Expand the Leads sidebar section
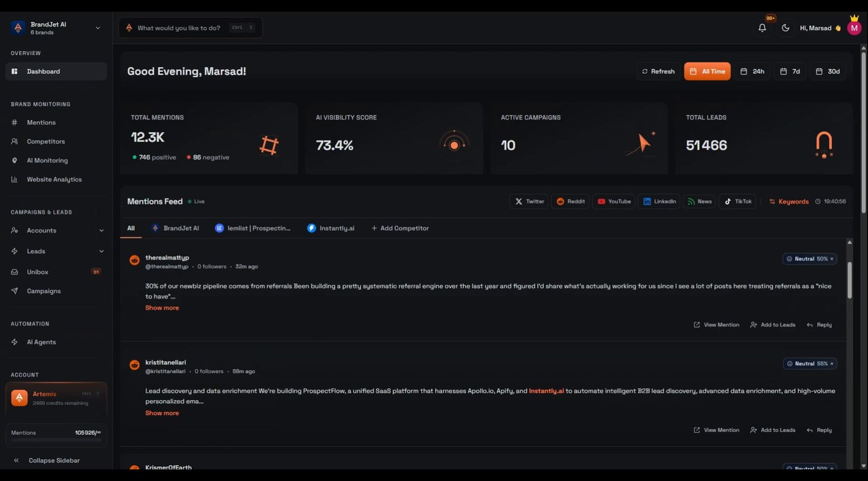 pyautogui.click(x=56, y=251)
